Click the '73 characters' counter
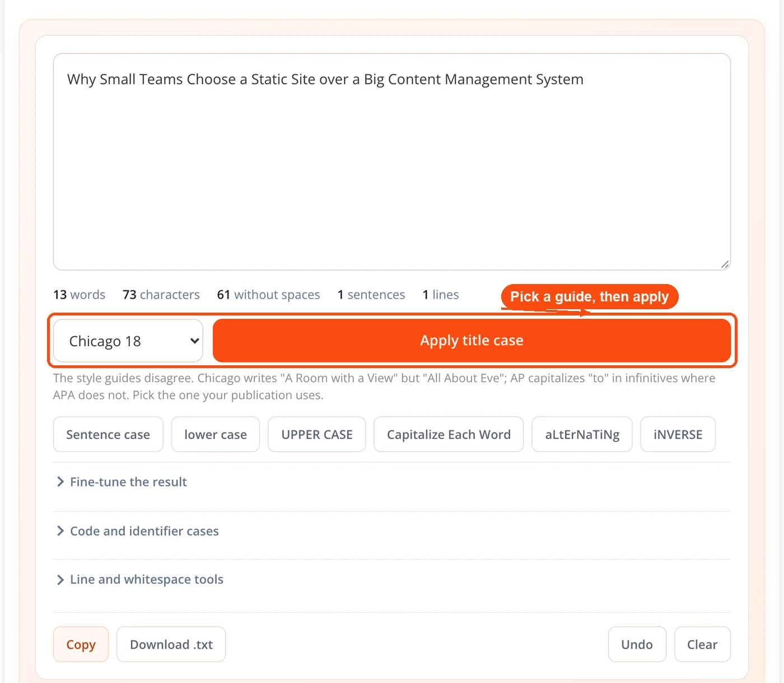The image size is (784, 683). [x=161, y=295]
